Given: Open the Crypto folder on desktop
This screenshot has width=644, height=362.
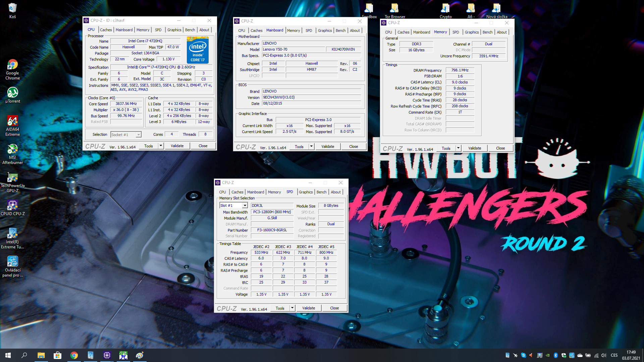Looking at the screenshot, I should point(445,10).
